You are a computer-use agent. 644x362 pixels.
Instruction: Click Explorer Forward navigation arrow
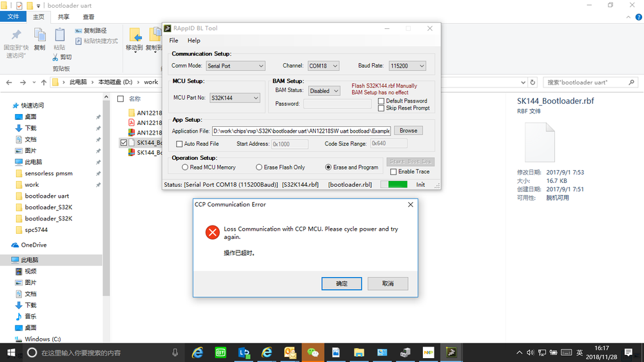(23, 82)
